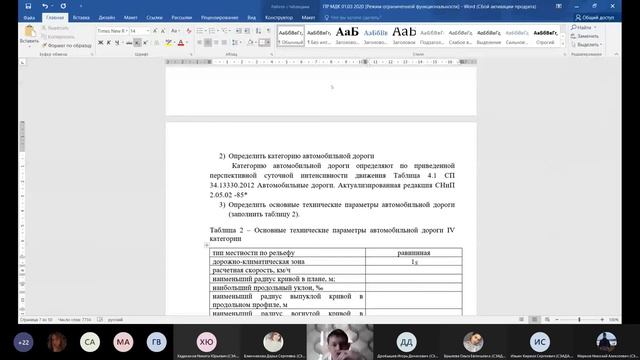Viewport: 640px width, 360px height.
Task: Open the Select (Выделить) dropdown
Action: [587, 44]
